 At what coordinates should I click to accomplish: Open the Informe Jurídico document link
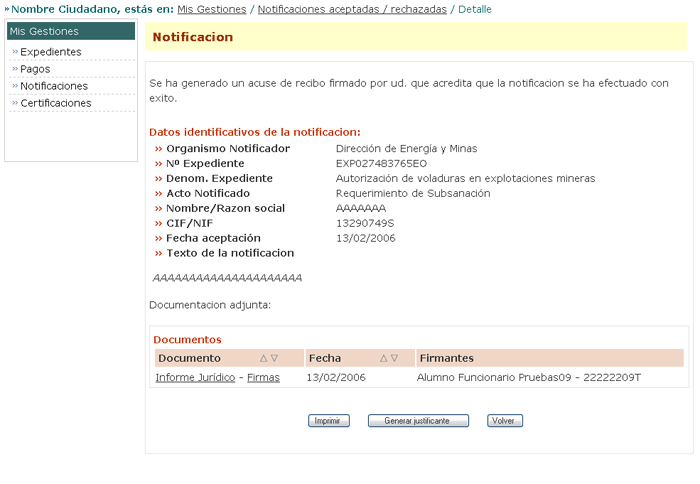(x=195, y=378)
